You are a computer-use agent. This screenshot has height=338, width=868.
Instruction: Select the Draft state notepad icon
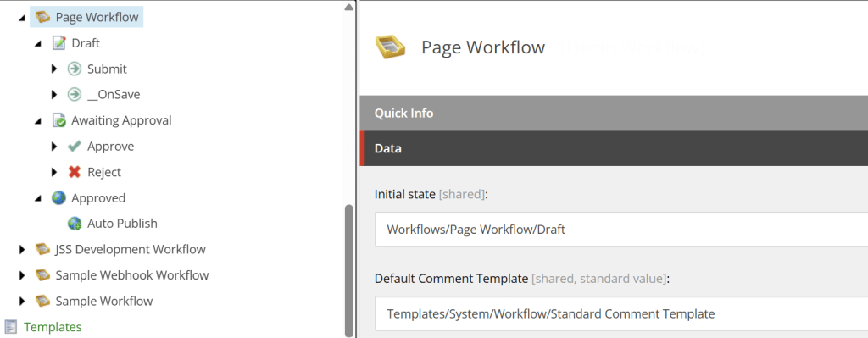(x=58, y=42)
